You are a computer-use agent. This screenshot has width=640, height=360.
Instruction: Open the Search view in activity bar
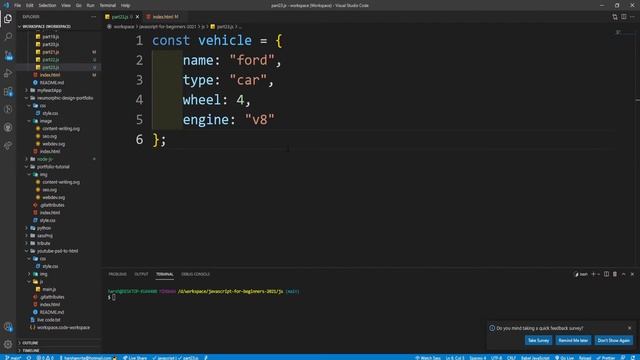pos(8,37)
